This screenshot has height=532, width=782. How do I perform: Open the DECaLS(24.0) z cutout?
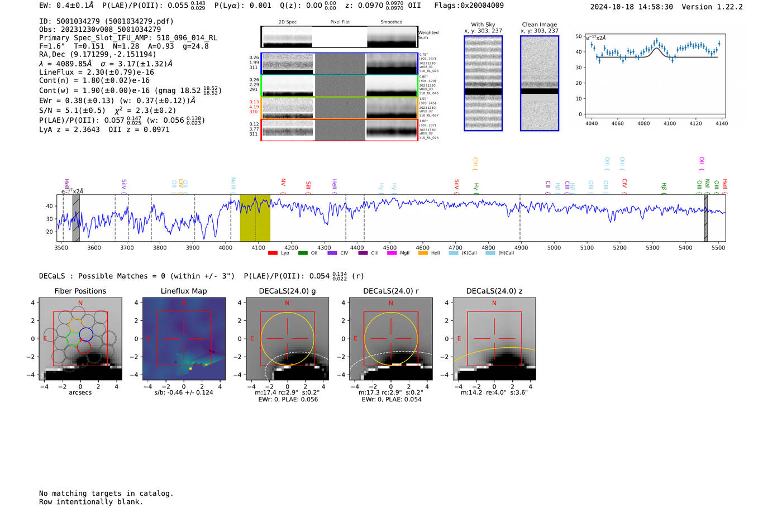(x=494, y=339)
